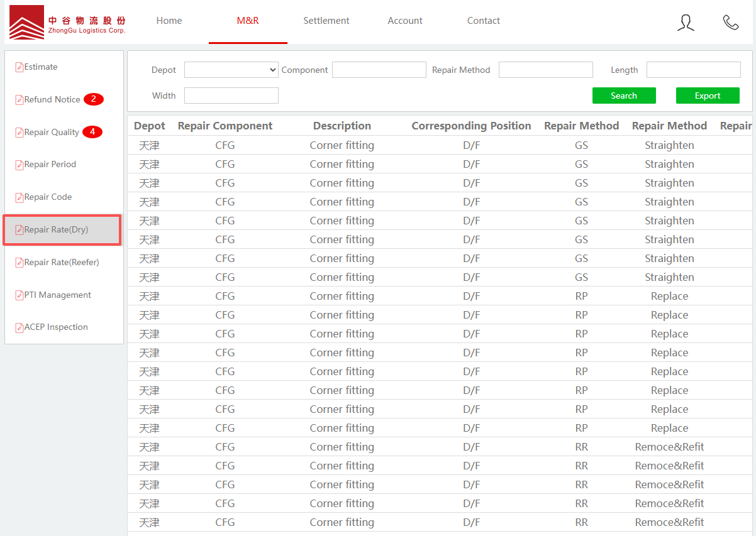Image resolution: width=756 pixels, height=536 pixels.
Task: Click the Repair Quality badge showing 4
Action: 92,132
